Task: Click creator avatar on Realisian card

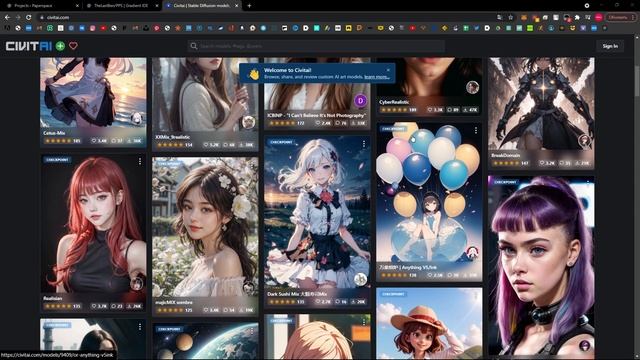Action: 137,283
